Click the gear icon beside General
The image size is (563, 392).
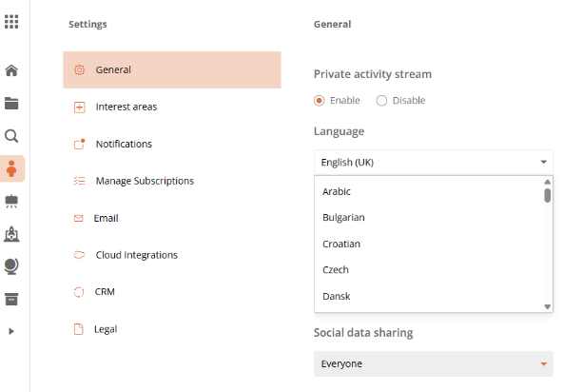pyautogui.click(x=79, y=69)
